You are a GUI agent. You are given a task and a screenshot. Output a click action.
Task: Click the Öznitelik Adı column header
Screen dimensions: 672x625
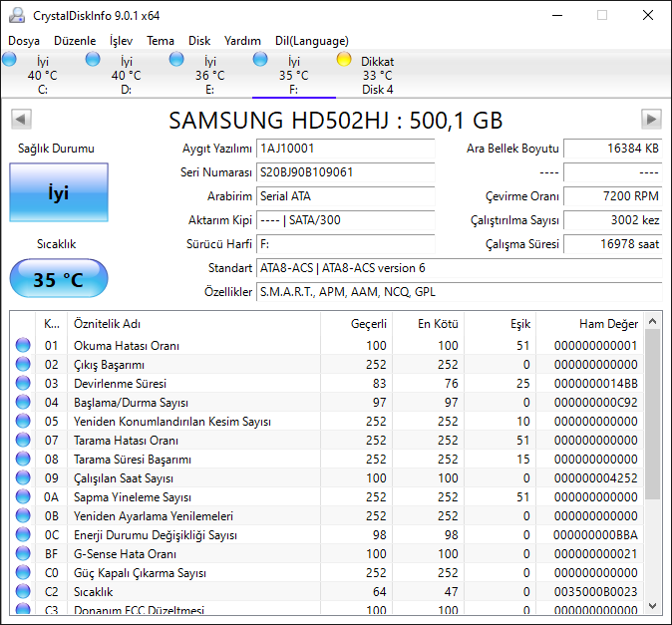point(193,324)
